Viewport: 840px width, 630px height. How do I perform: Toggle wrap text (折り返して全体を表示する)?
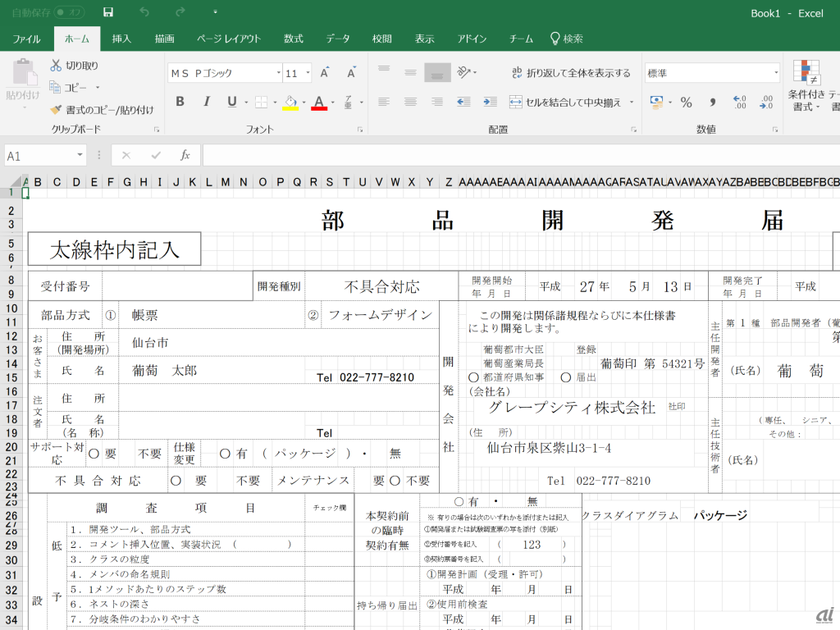click(571, 73)
